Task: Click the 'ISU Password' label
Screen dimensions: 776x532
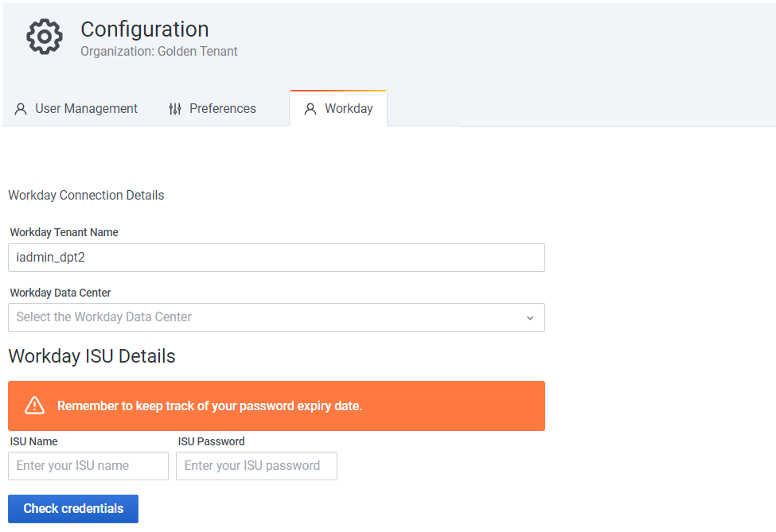Action: tap(212, 441)
